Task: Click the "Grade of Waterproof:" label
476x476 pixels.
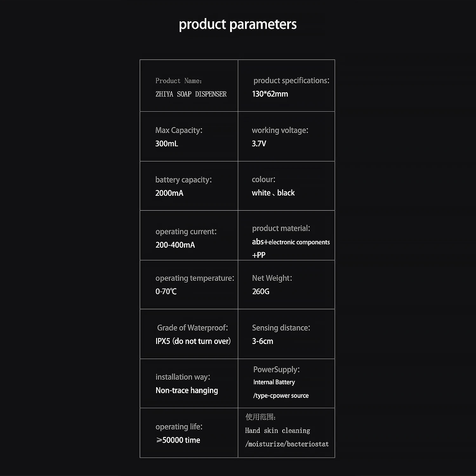Action: coord(192,328)
